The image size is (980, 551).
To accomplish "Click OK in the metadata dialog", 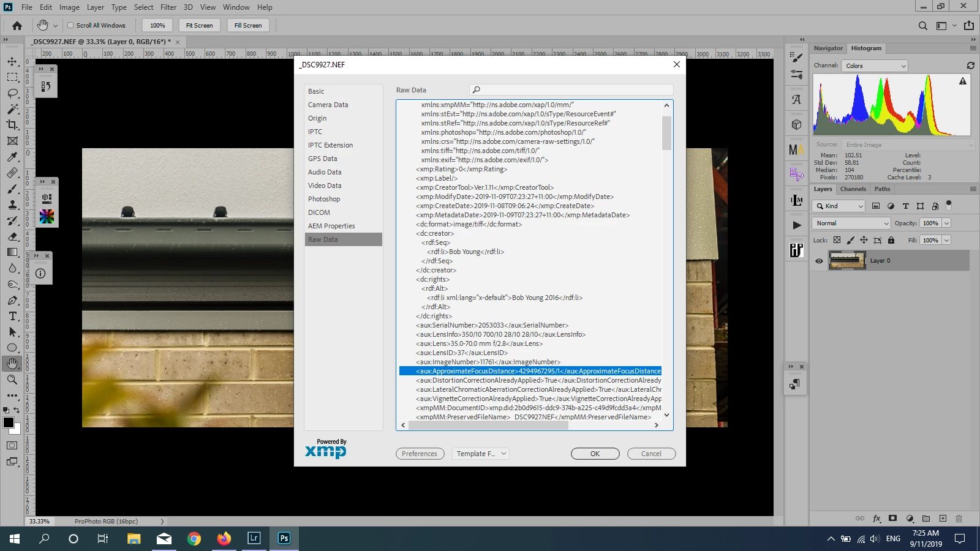I will [595, 454].
